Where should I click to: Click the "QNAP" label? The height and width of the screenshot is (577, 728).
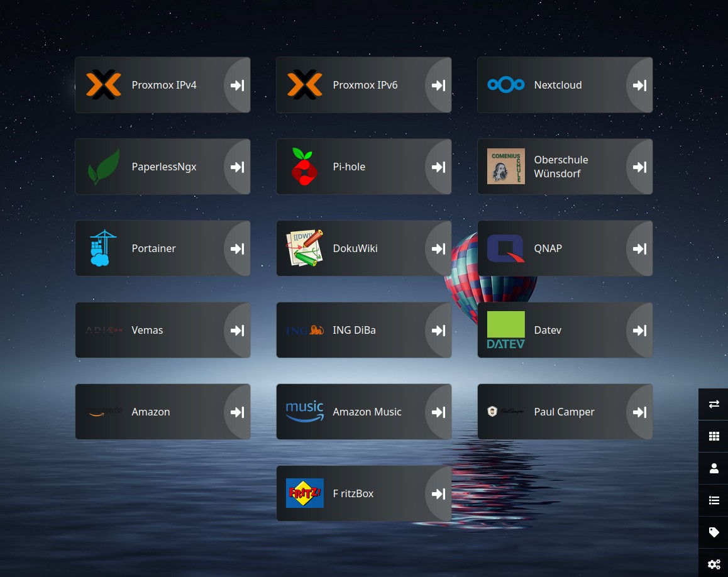(548, 248)
